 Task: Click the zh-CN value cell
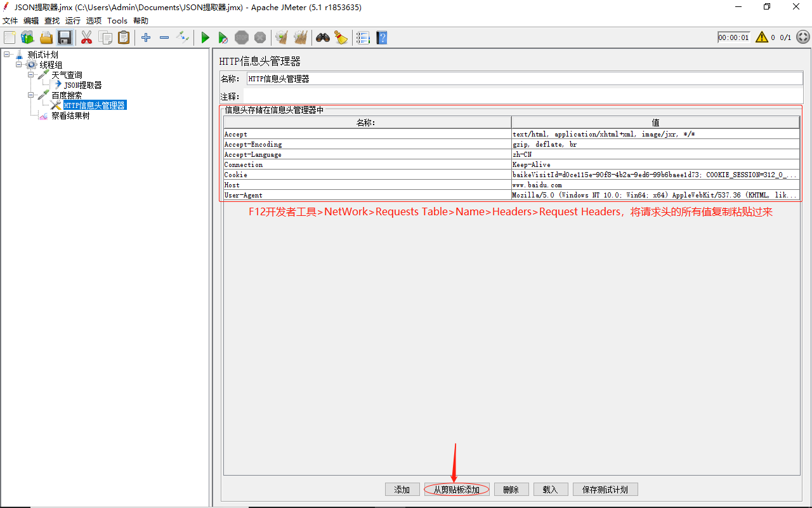pyautogui.click(x=656, y=154)
